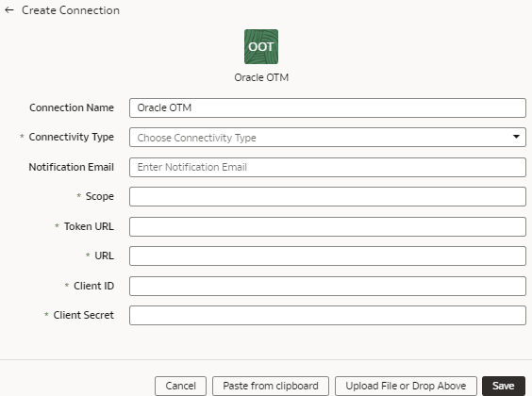Viewport: 532px width, 396px height.
Task: Click the empty URL field under Token URL
Action: (x=327, y=256)
